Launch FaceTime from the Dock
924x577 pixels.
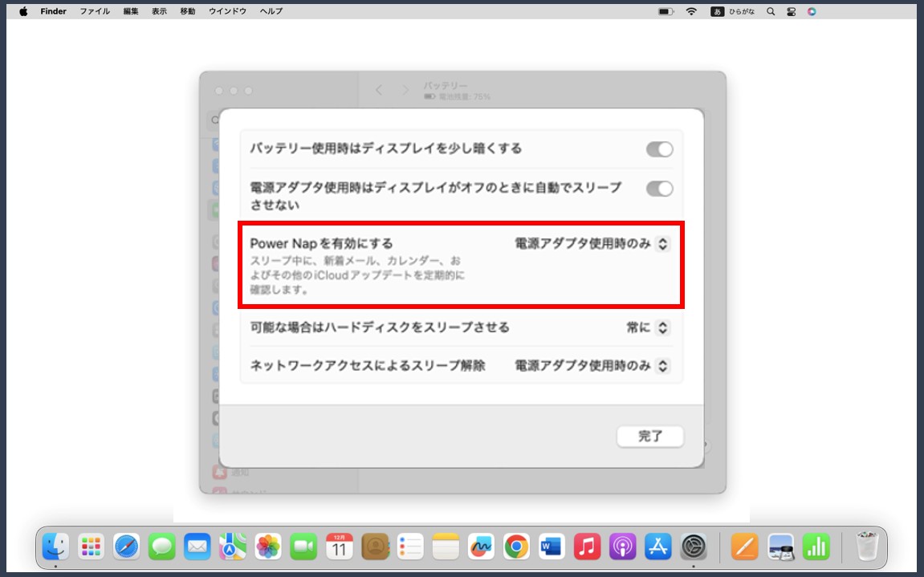pyautogui.click(x=303, y=547)
